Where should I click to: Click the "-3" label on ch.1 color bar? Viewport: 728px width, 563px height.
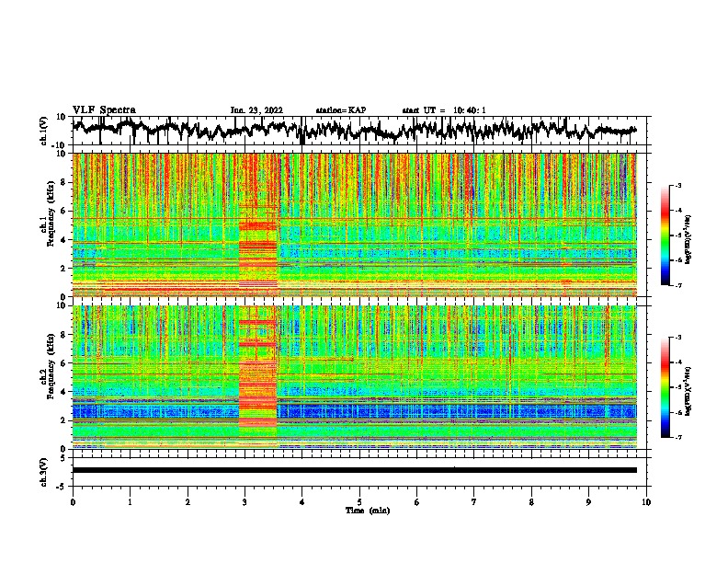(x=678, y=186)
